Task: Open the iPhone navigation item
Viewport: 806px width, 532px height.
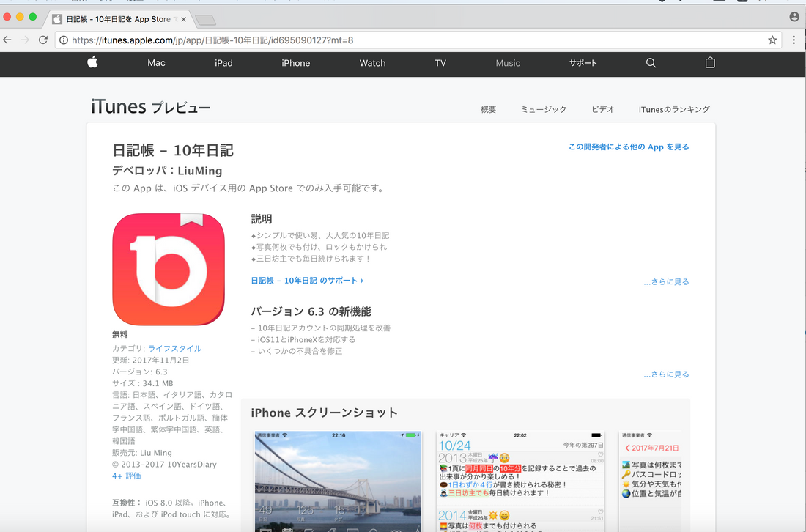Action: [x=295, y=63]
